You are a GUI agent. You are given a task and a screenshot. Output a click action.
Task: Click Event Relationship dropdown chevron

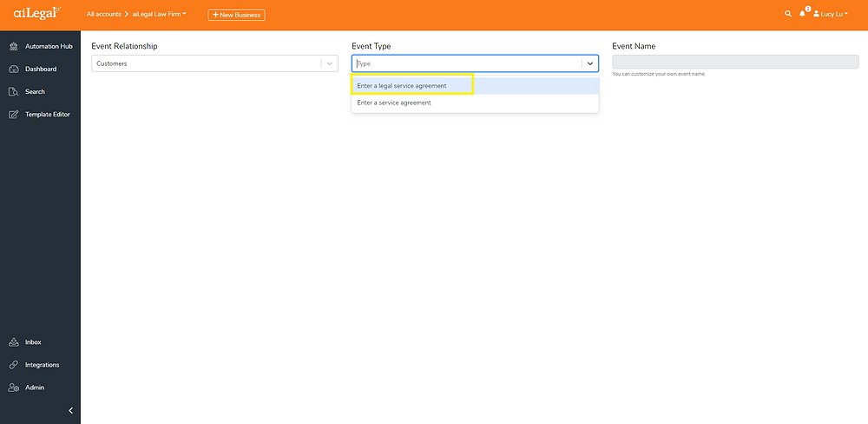[329, 63]
